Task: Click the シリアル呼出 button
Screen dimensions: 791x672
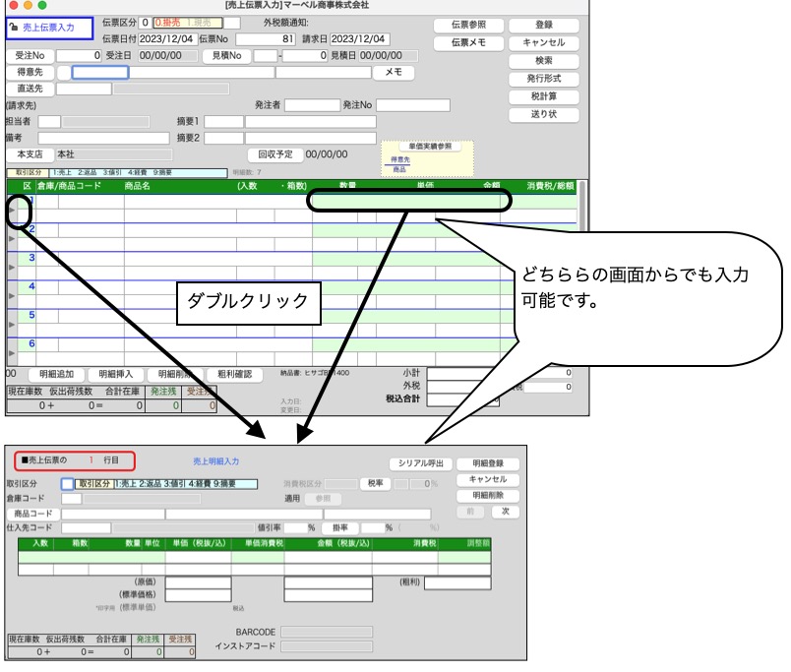Action: (421, 463)
